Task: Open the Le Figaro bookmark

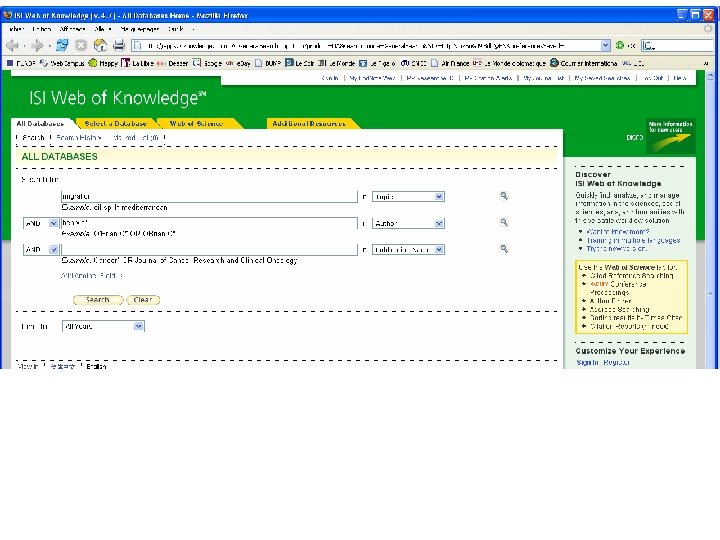Action: pyautogui.click(x=377, y=63)
